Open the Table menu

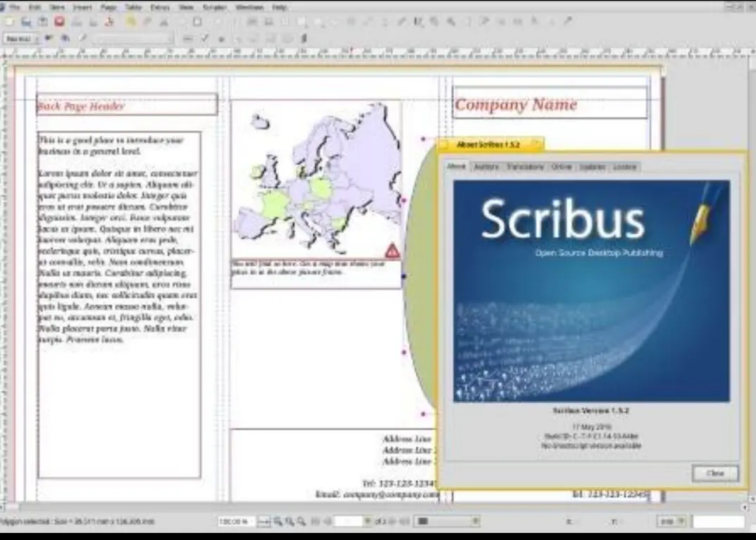tap(134, 7)
